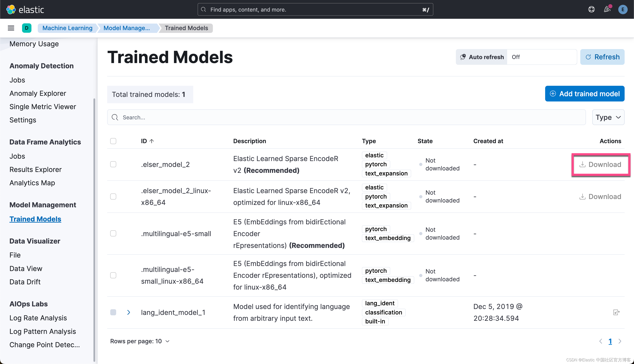This screenshot has width=634, height=364.
Task: Click the Elastic logo
Action: 25,9
